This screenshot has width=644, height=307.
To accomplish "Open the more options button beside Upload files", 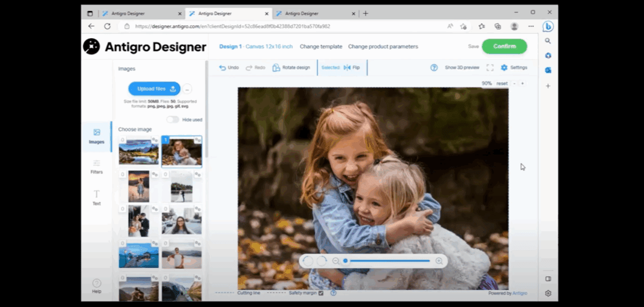I will [x=187, y=89].
